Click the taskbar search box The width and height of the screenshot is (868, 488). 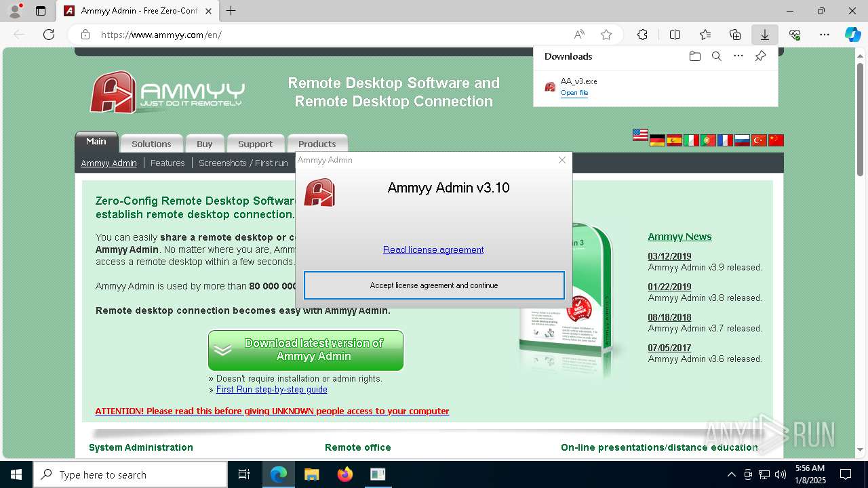click(x=130, y=474)
